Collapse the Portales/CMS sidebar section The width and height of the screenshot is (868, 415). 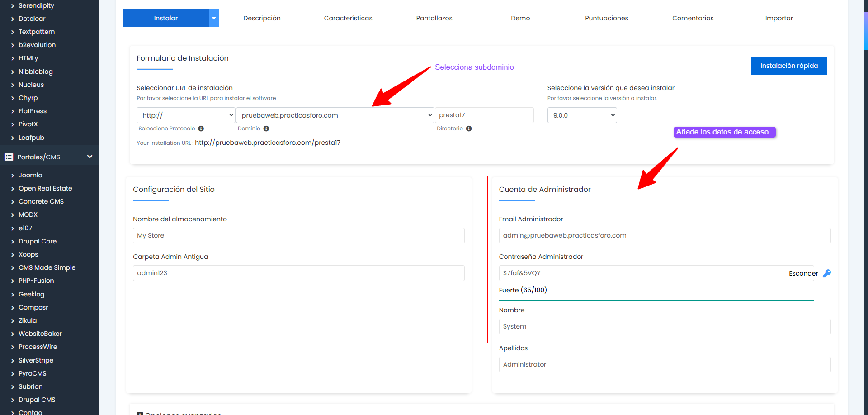click(90, 157)
